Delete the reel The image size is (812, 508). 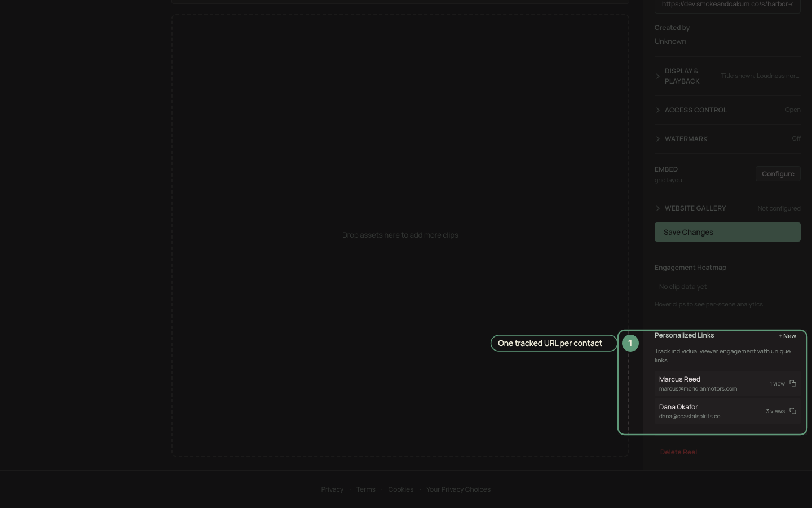pyautogui.click(x=678, y=452)
